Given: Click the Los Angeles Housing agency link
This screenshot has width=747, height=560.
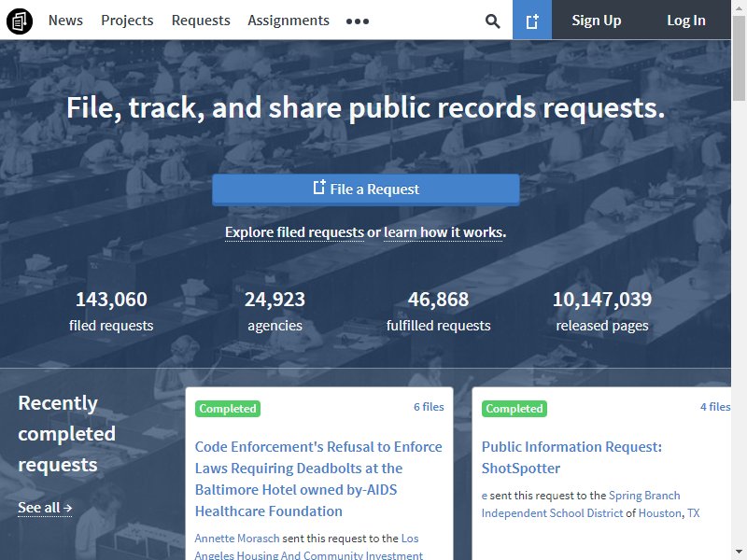Looking at the screenshot, I should [309, 547].
